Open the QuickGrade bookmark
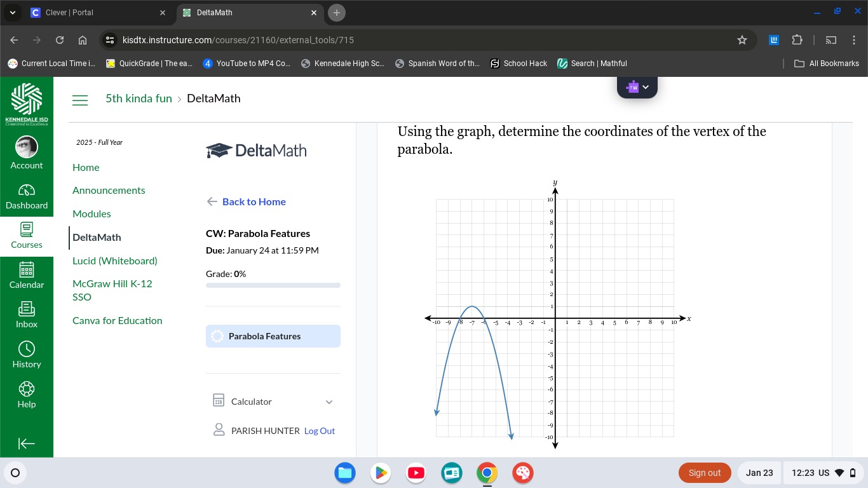The height and width of the screenshot is (488, 868). 149,64
